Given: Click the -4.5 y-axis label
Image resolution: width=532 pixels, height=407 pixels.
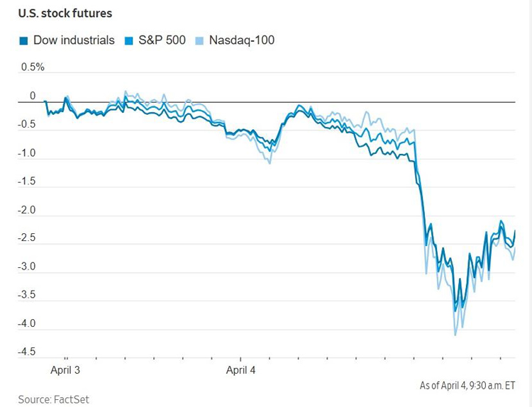Looking at the screenshot, I should (26, 352).
